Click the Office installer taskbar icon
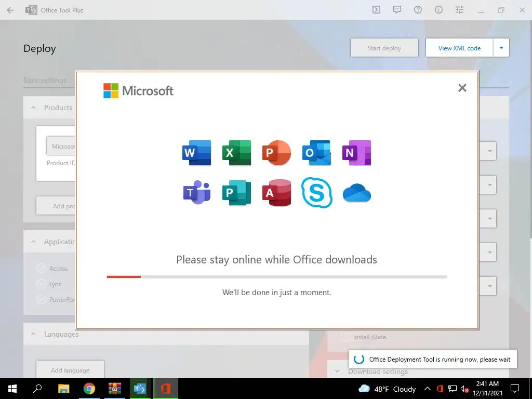Viewport: 532px width, 399px height. tap(166, 389)
